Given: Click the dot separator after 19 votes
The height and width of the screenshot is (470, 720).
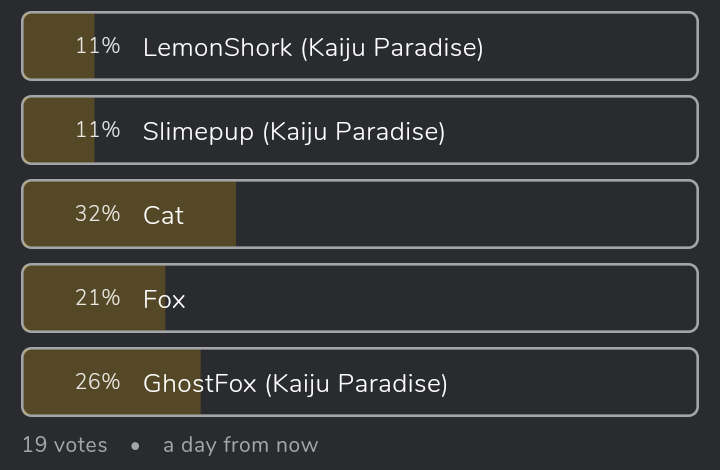Looking at the screenshot, I should click(x=135, y=446).
